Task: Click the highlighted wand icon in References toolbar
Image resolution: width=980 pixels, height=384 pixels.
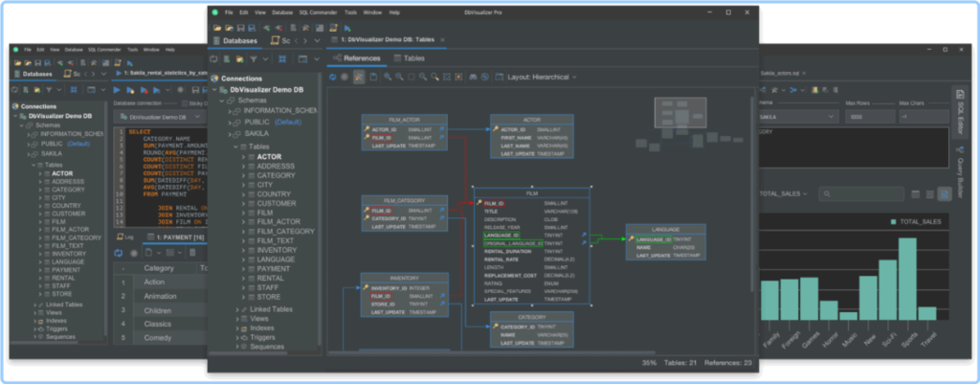Action: (359, 77)
